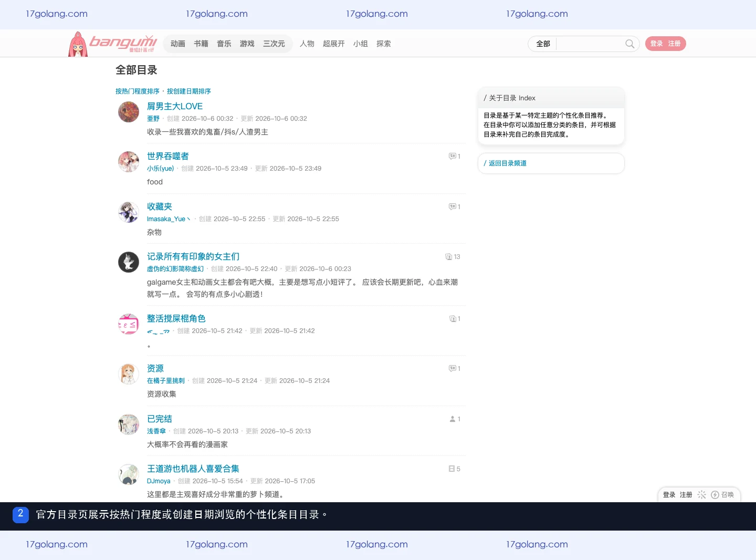Sort by 按创建日期排序
Image resolution: width=756 pixels, height=560 pixels.
tap(189, 91)
